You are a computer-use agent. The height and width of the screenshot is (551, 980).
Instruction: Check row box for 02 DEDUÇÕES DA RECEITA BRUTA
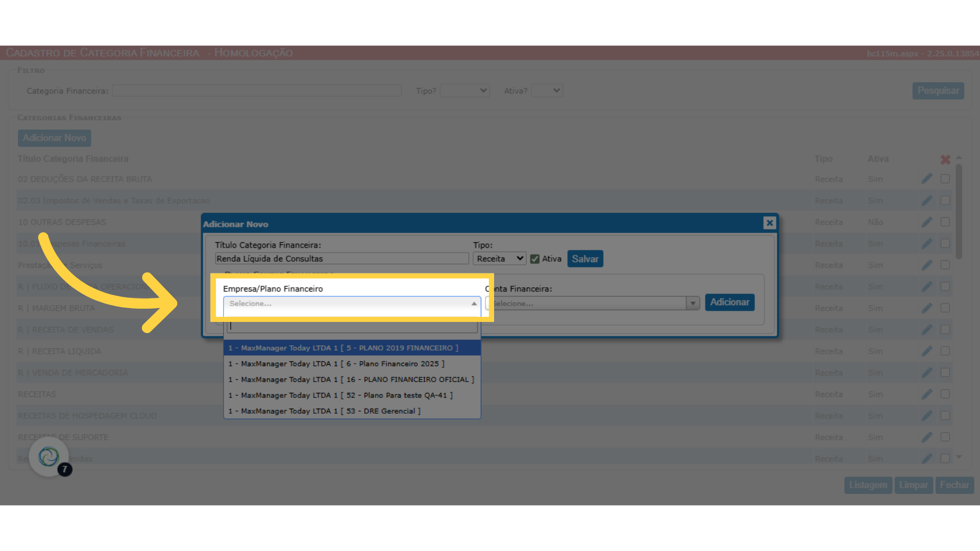945,179
